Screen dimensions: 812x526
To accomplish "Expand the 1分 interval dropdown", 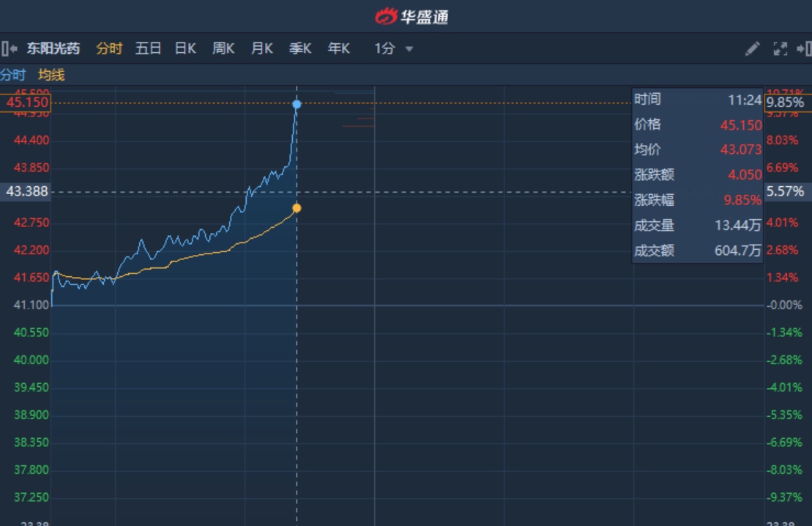I will click(x=394, y=49).
